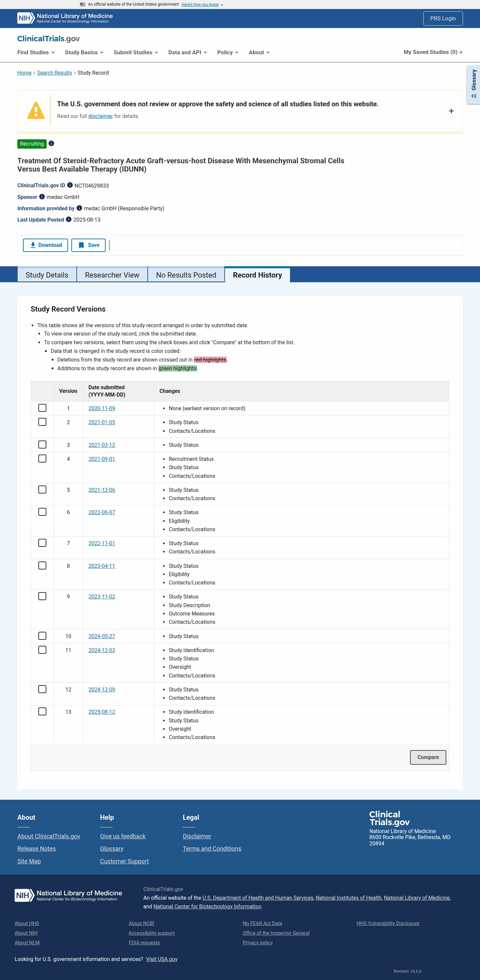Click the info icon beside Sponsor
This screenshot has width=480, height=980.
tap(42, 197)
